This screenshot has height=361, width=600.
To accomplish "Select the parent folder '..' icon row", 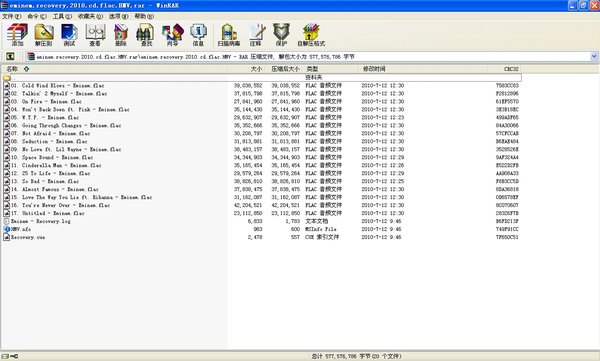I will pos(7,78).
